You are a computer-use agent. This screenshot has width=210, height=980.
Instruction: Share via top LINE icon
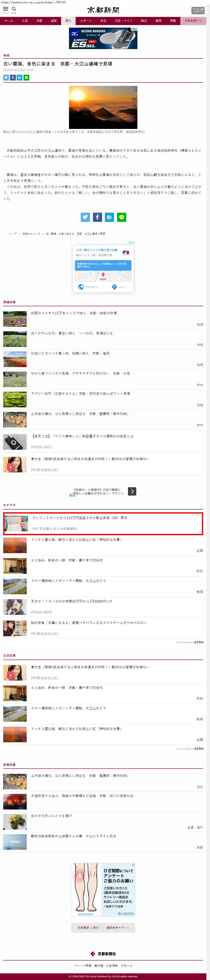[x=26, y=78]
